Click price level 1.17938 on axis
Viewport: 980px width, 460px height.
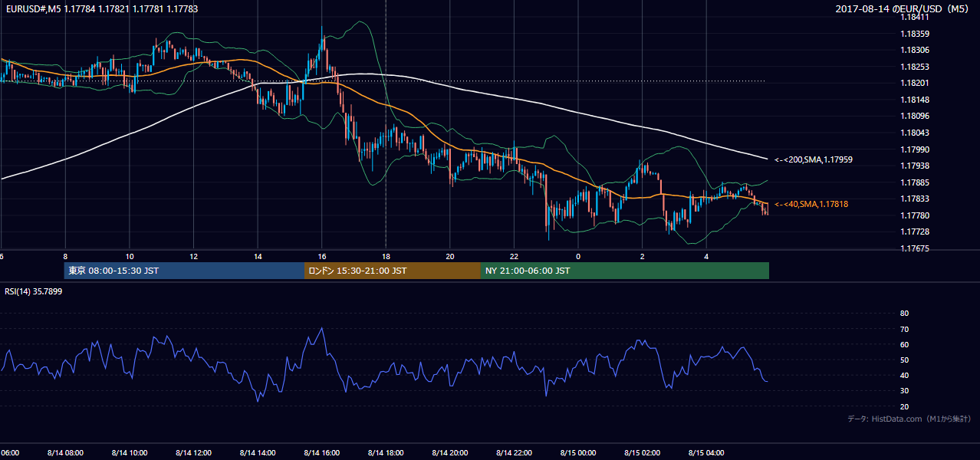(914, 166)
